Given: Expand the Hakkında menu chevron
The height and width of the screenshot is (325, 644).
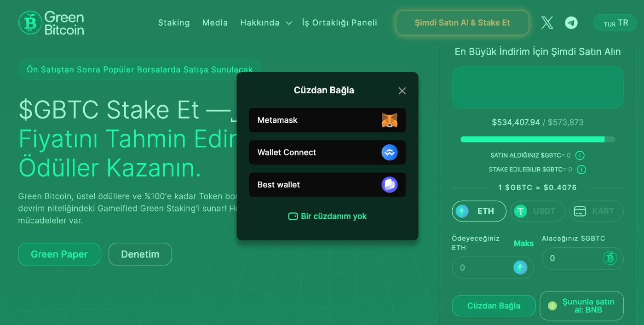Looking at the screenshot, I should (289, 23).
